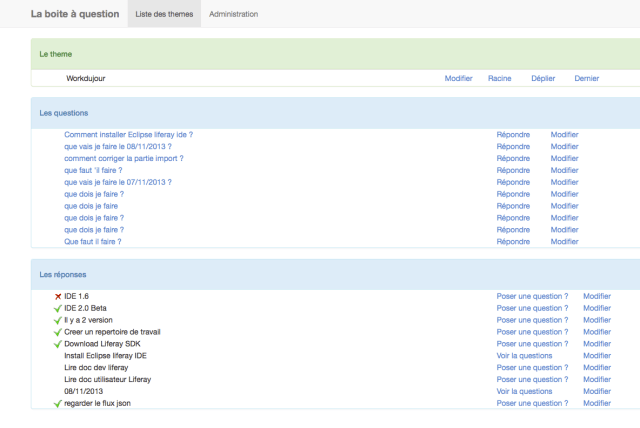Open Voir la questions for Install Eclipse liferay IDE

click(524, 355)
